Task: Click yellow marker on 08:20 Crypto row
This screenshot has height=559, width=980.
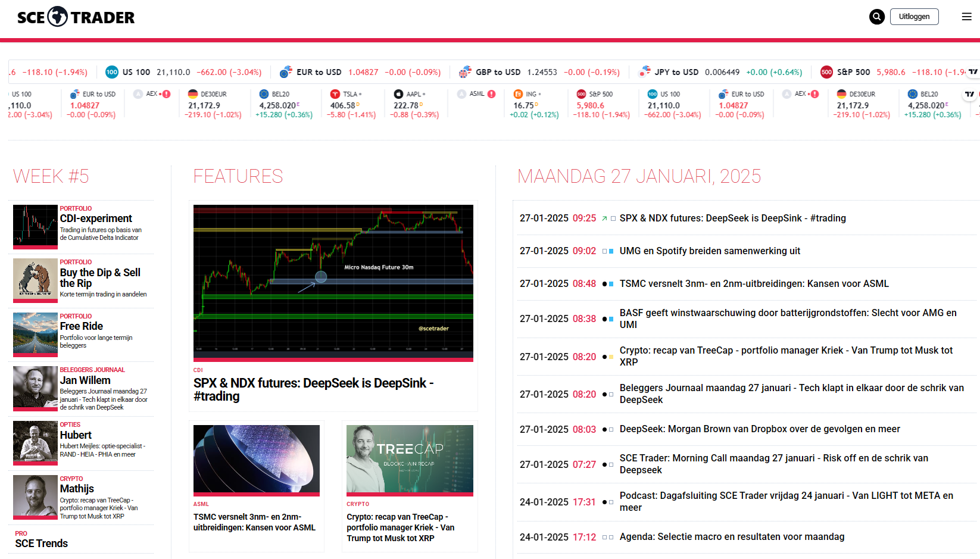Action: pos(611,357)
